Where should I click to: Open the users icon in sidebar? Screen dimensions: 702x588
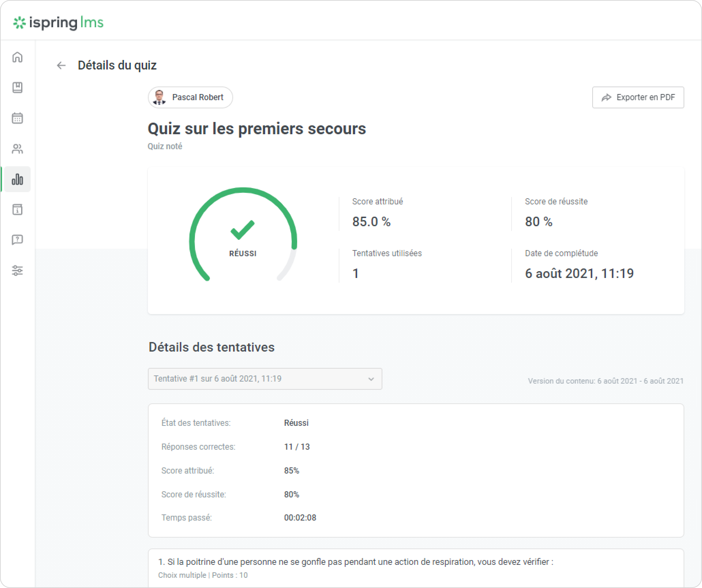[17, 149]
